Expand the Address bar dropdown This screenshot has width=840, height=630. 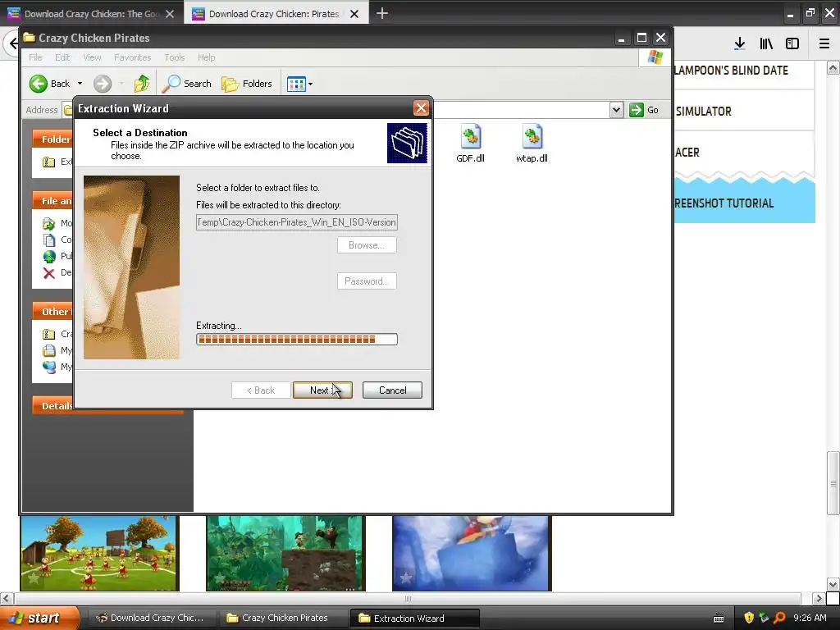[x=616, y=110]
